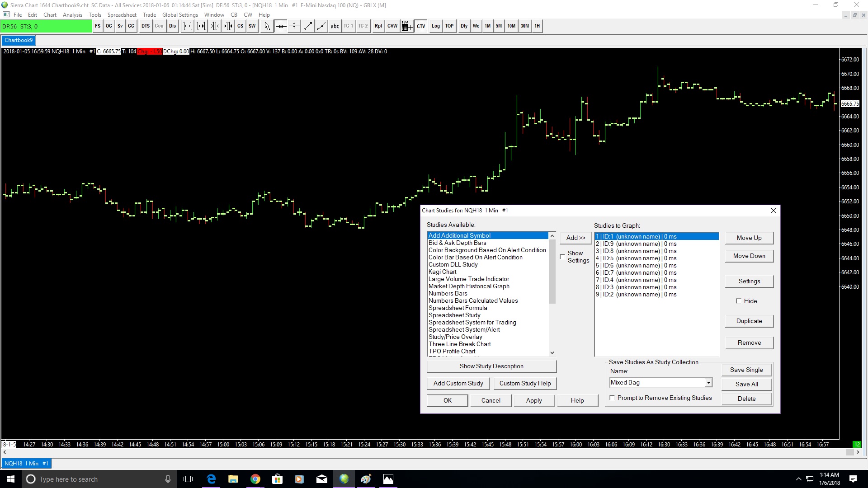
Task: Open Chrome from the taskbar
Action: point(255,479)
